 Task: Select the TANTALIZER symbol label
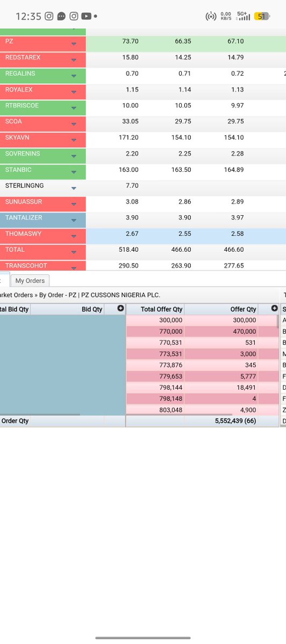pyautogui.click(x=23, y=218)
